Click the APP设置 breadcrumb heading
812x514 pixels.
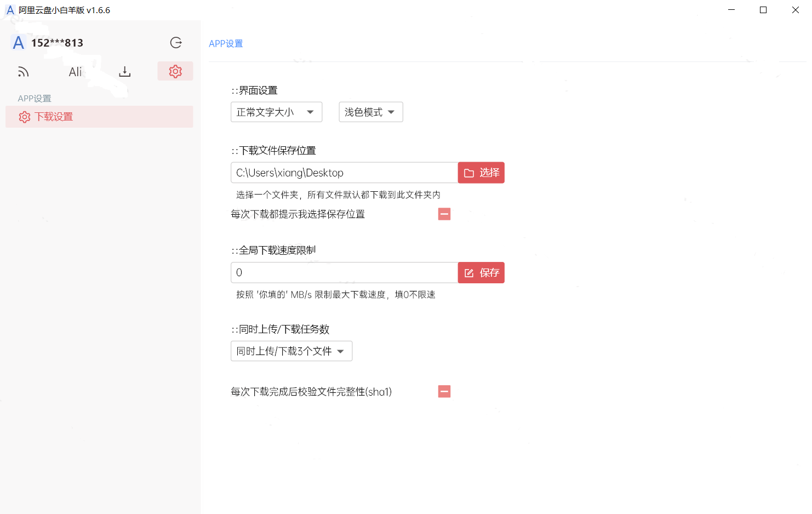(x=226, y=43)
